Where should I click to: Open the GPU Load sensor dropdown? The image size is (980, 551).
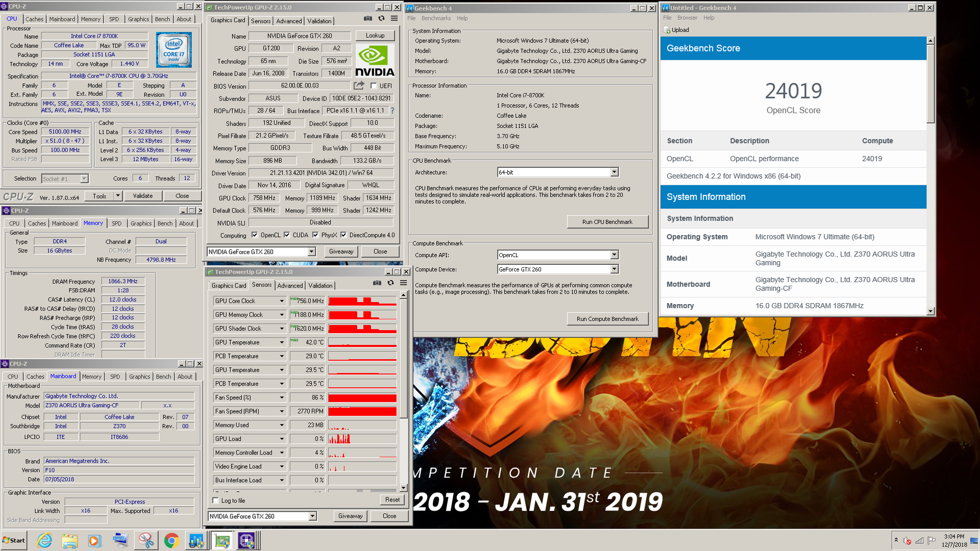[282, 439]
